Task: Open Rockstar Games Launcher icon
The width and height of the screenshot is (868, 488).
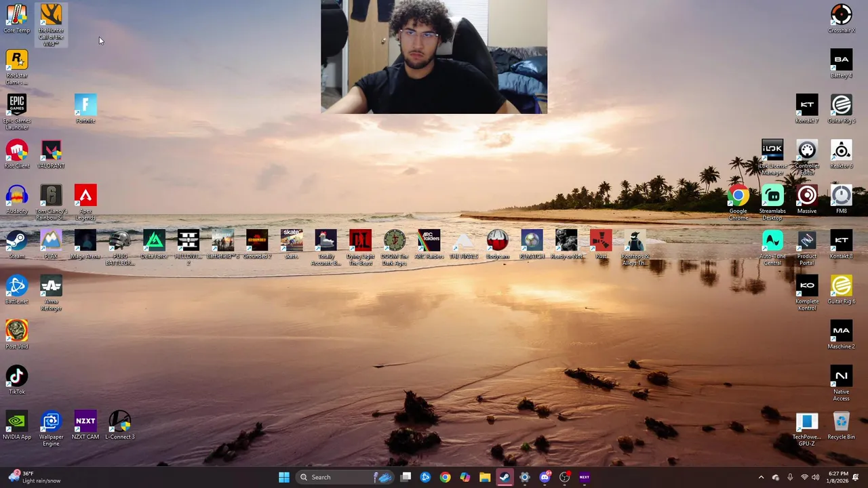Action: point(17,68)
